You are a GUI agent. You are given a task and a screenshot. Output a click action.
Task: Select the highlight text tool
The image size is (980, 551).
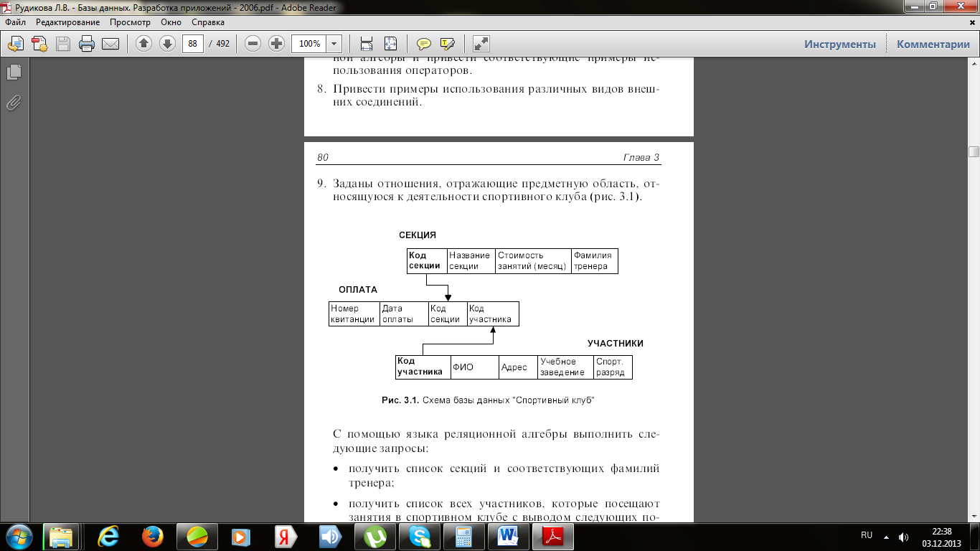[x=447, y=44]
